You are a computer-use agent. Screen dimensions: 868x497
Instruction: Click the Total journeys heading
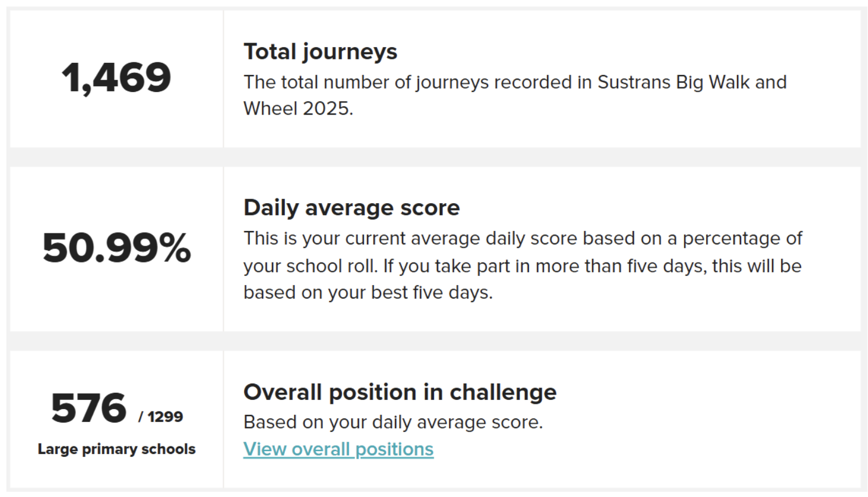click(x=320, y=52)
